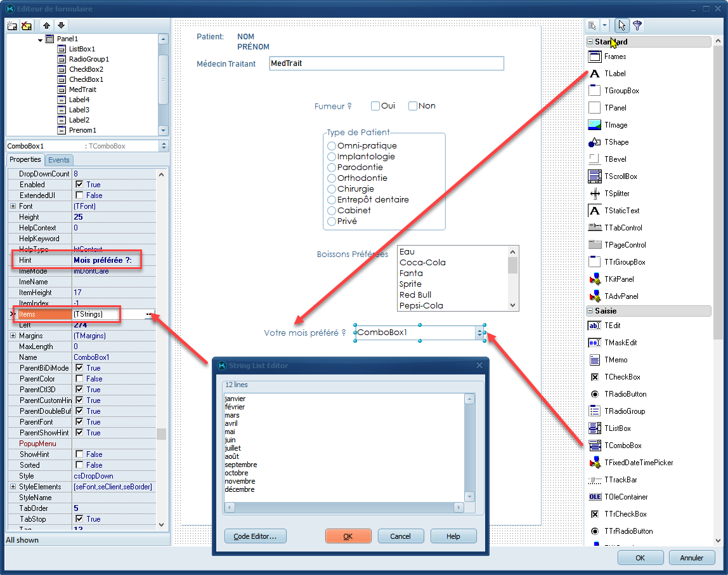Select RadioGroup1 in the component tree
Screen dimensions: 728x575
89,59
